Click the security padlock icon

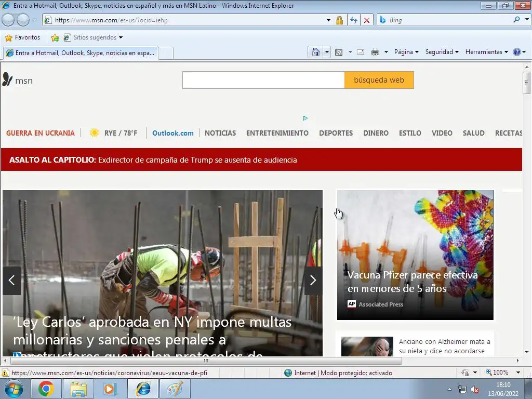[339, 20]
